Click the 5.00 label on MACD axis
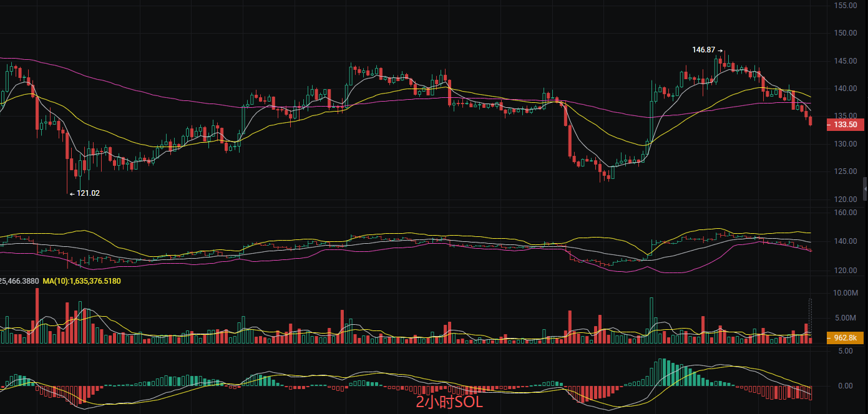This screenshot has width=868, height=414. coord(846,351)
